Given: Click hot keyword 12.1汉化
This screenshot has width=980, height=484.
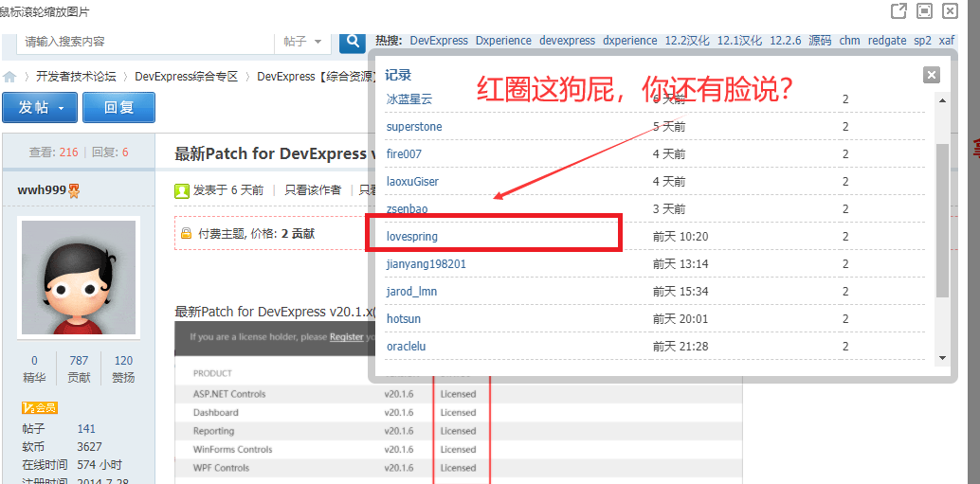Looking at the screenshot, I should click(x=739, y=41).
